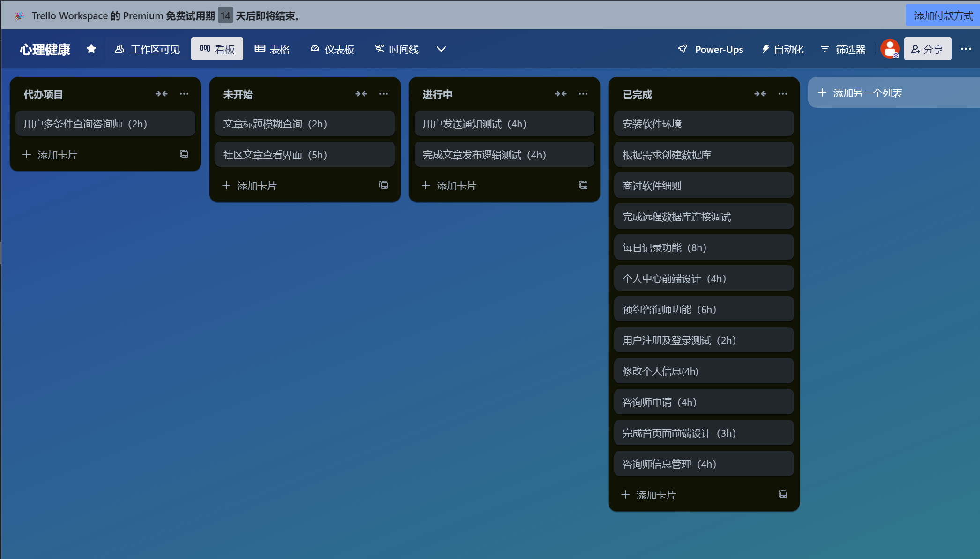Switch to the 时间线 view tab
Viewport: 980px width, 559px height.
397,49
